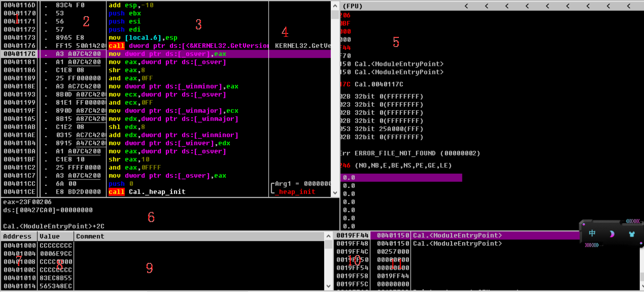Click the dump pane scrollbar thumb
Screen dimensions: 644x292
(x=328, y=244)
